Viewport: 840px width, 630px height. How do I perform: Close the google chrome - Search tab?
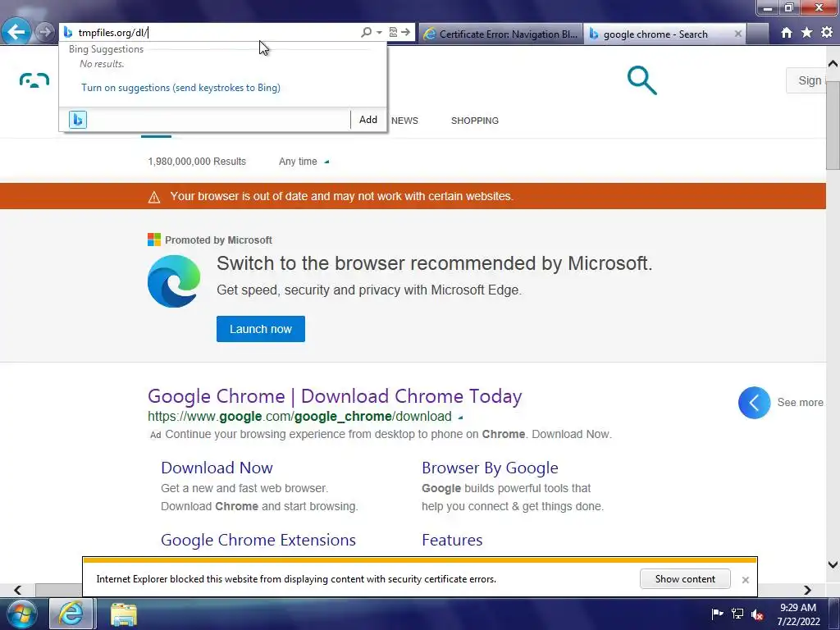[738, 34]
